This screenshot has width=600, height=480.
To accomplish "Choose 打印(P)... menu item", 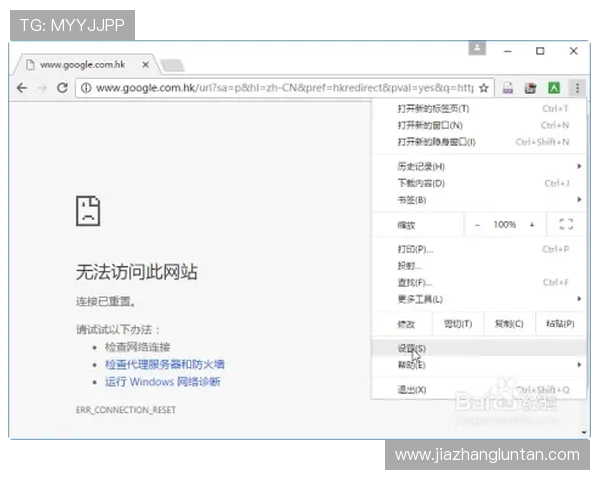I will point(479,250).
